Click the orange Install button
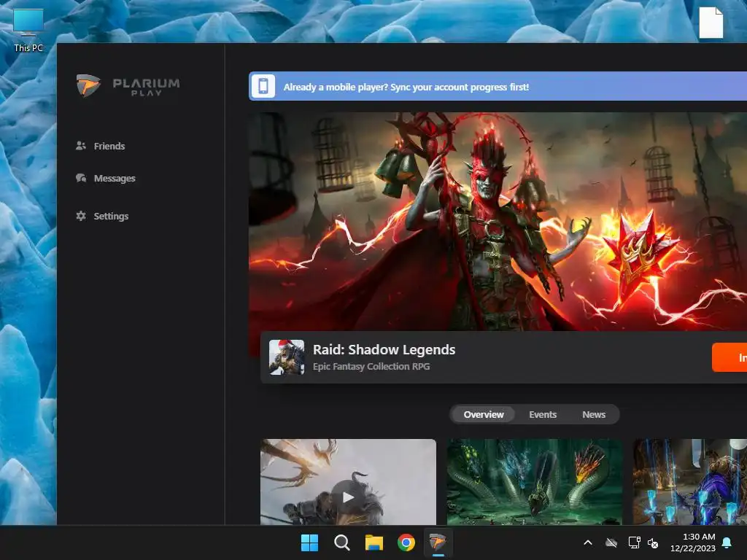 click(x=729, y=357)
